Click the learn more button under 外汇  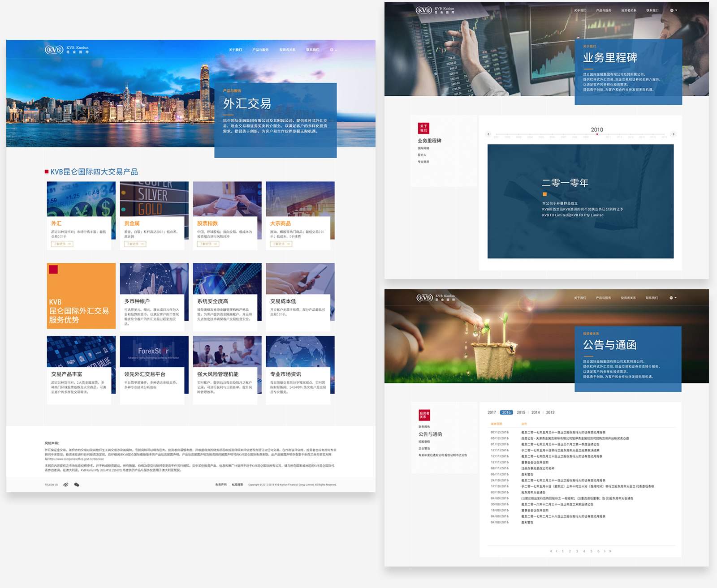coord(62,244)
